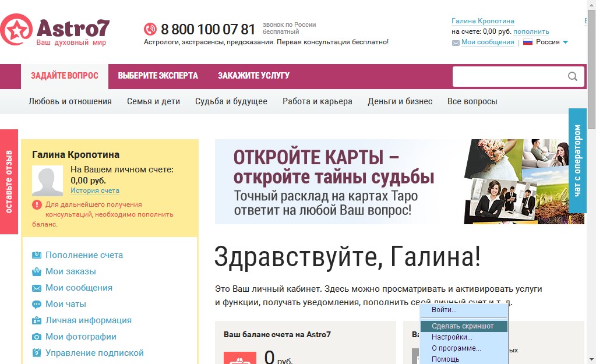Viewport: 596px width, 364px height.
Task: Click Ваш баланс счета на Astro7 text
Action: coord(277,335)
